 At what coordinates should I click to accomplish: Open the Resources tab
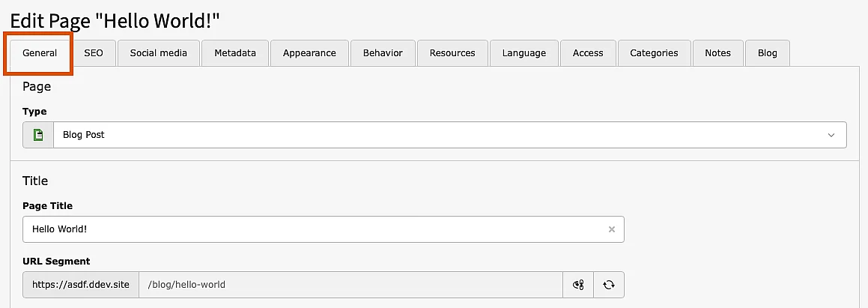[452, 53]
